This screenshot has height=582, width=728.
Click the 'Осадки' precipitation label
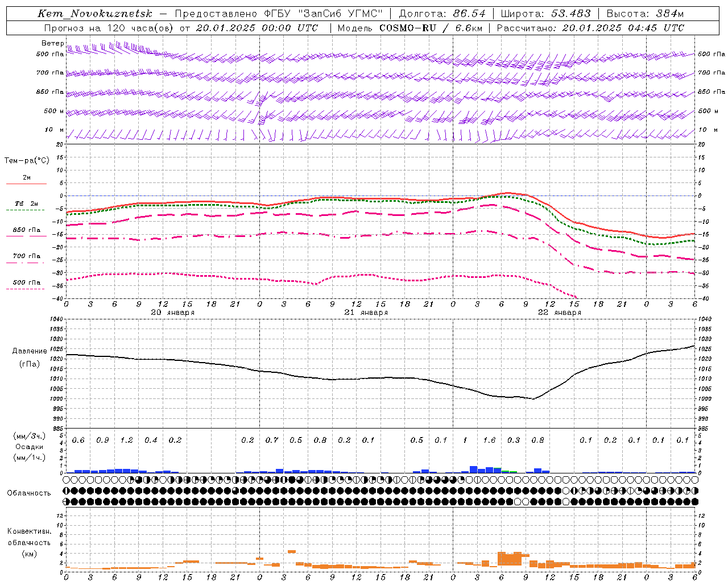(x=30, y=447)
